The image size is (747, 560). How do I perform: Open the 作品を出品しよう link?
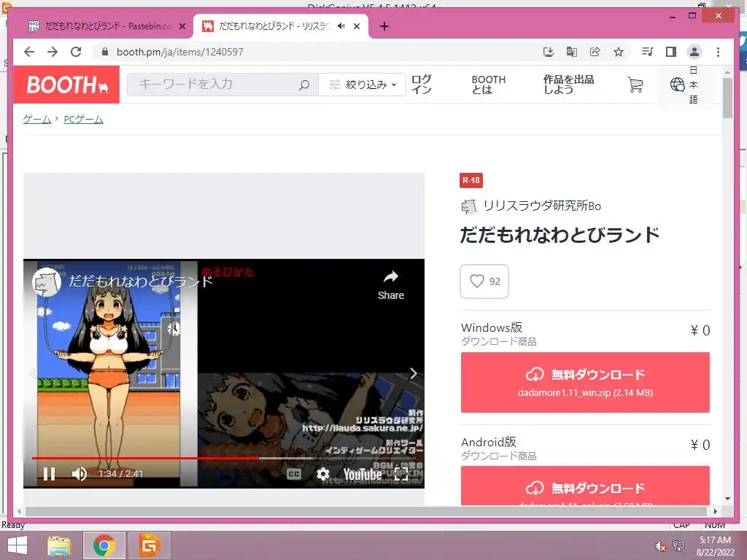(568, 85)
